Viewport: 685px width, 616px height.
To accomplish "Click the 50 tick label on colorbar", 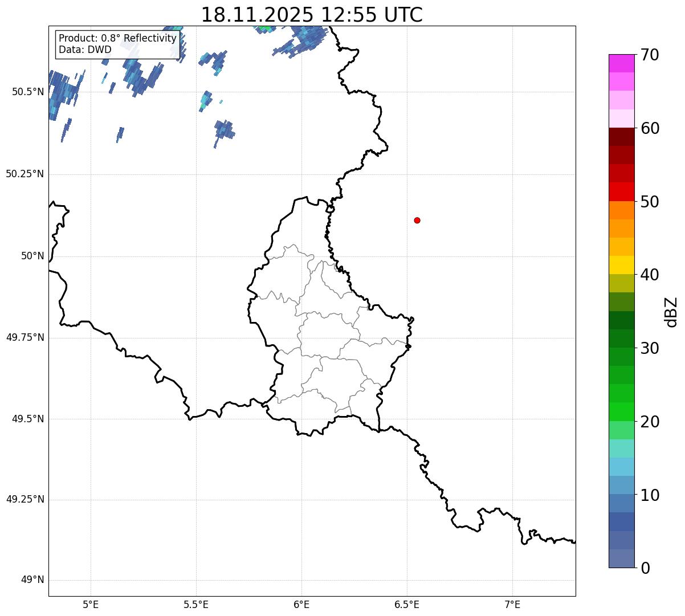I will (x=649, y=202).
